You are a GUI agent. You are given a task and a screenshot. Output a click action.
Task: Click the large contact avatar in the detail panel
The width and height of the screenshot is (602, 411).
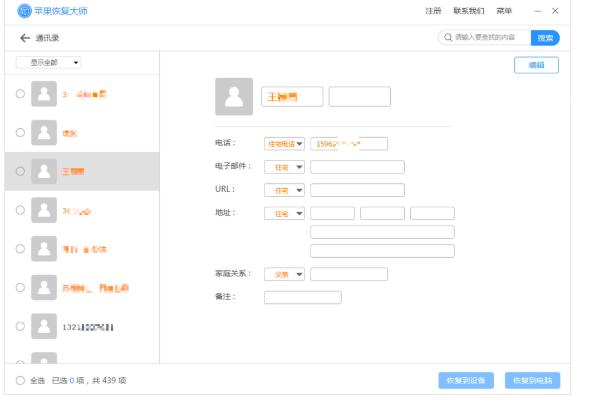pos(234,97)
